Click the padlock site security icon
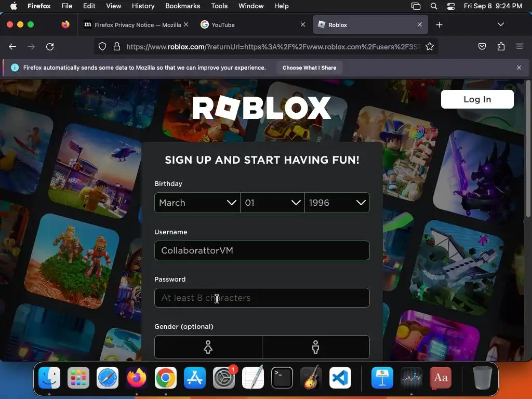Image resolution: width=532 pixels, height=399 pixels. (117, 46)
